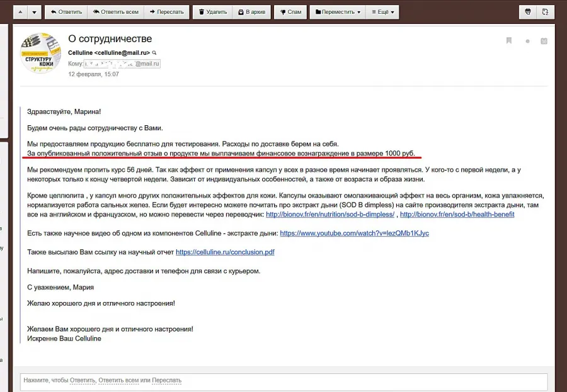Viewport: 567px width, 392px height.
Task: Expand the Ещё menu
Action: (x=382, y=12)
